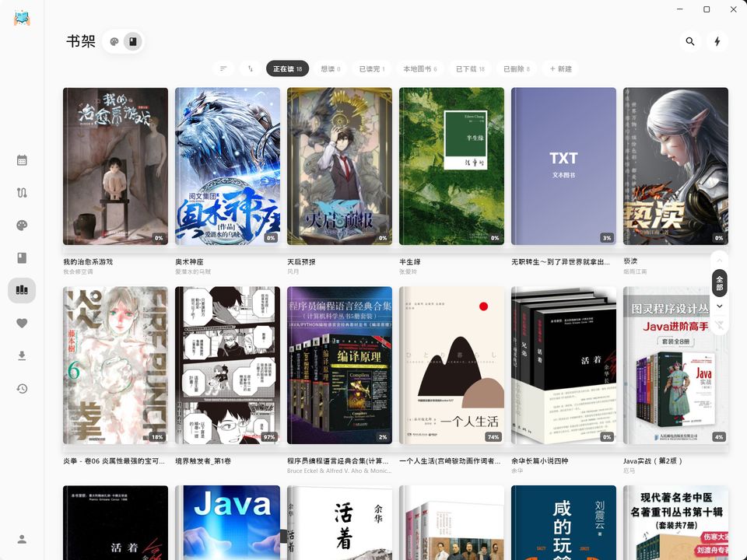Click the title 奥术神座

[189, 261]
